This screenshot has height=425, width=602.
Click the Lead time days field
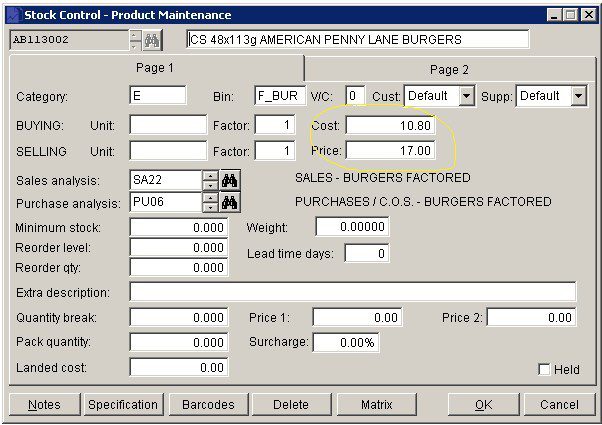[367, 253]
